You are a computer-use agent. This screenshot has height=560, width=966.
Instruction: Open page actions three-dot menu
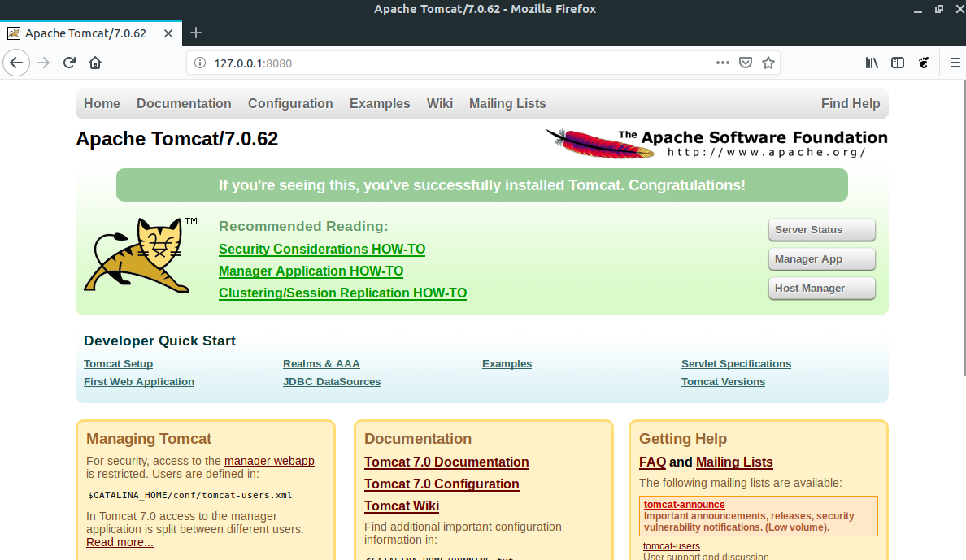coord(723,63)
